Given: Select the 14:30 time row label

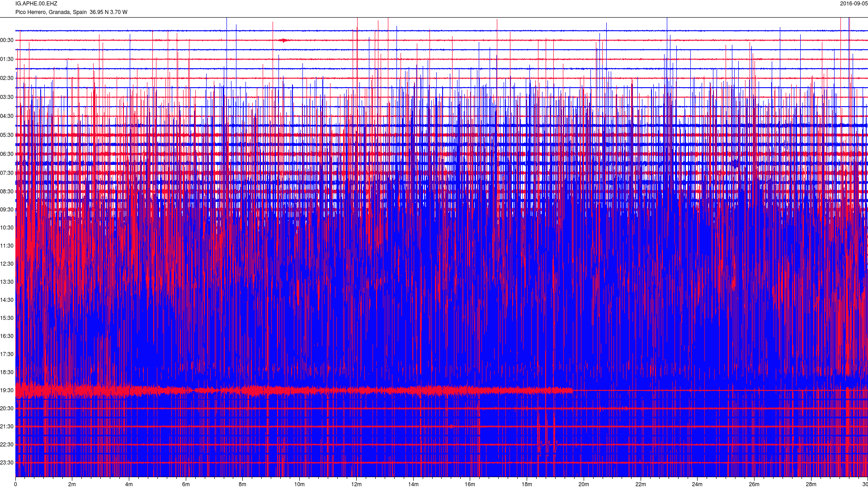Looking at the screenshot, I should coord(7,300).
